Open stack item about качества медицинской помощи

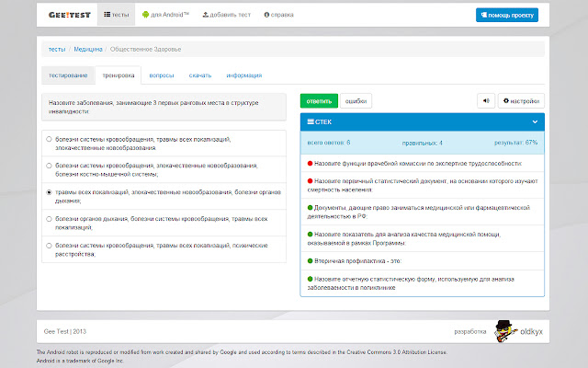(423, 238)
